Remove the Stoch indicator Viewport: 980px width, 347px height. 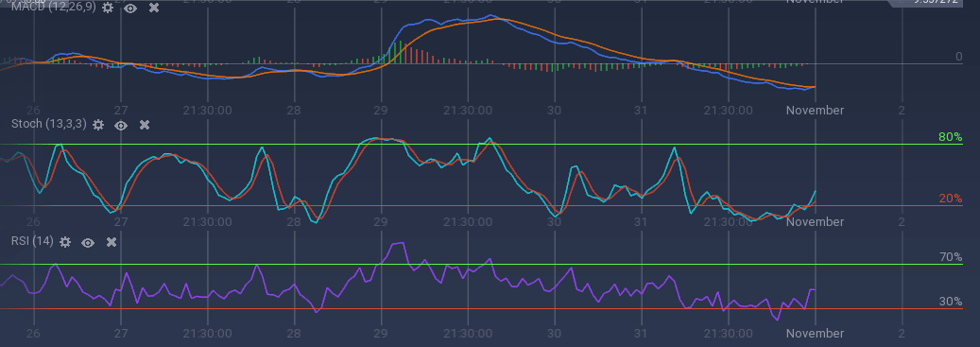[145, 125]
